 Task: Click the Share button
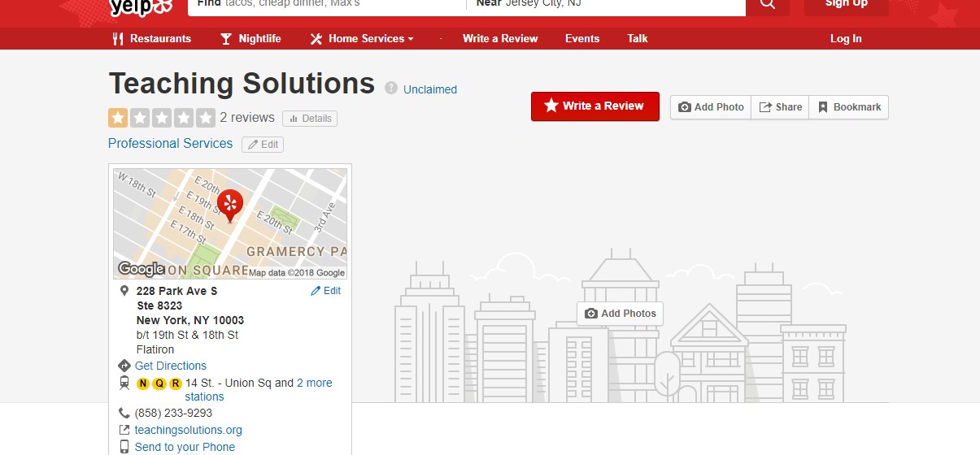tap(780, 107)
